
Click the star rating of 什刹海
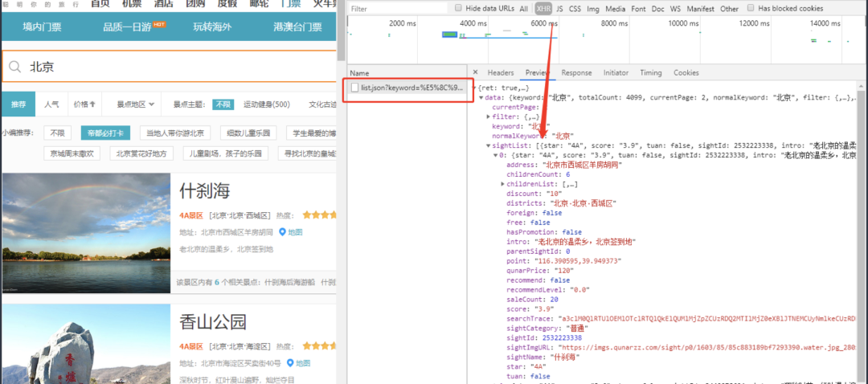[x=319, y=214]
